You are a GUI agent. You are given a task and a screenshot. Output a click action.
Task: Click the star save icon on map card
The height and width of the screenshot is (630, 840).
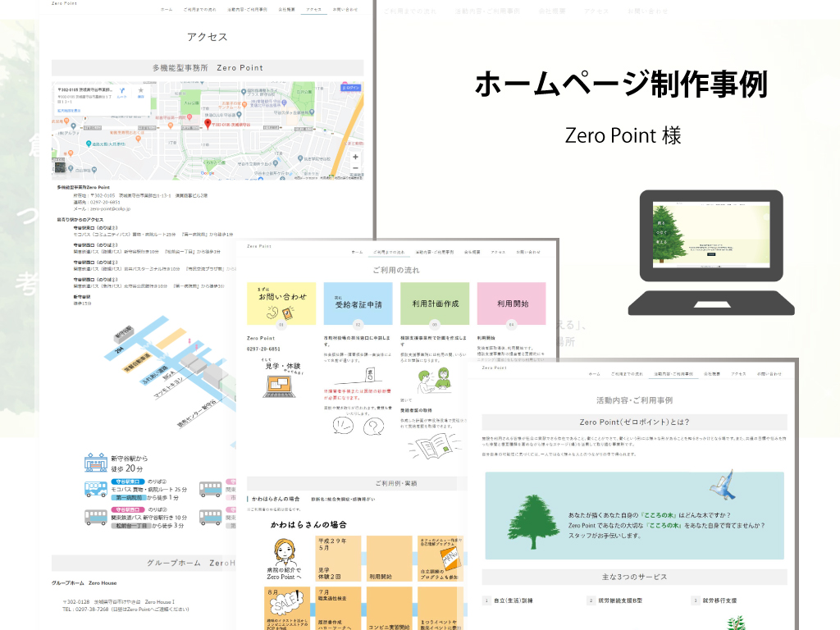click(x=140, y=90)
